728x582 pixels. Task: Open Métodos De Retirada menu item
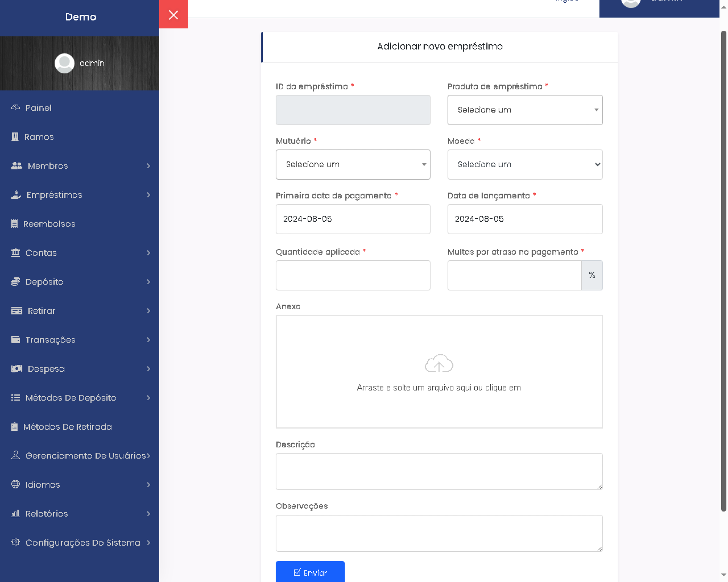(67, 427)
